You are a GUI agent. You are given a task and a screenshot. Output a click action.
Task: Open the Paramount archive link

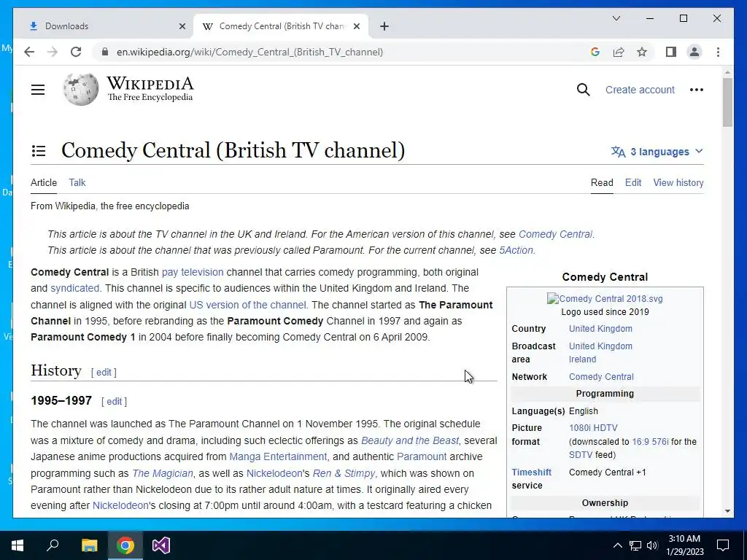point(422,456)
